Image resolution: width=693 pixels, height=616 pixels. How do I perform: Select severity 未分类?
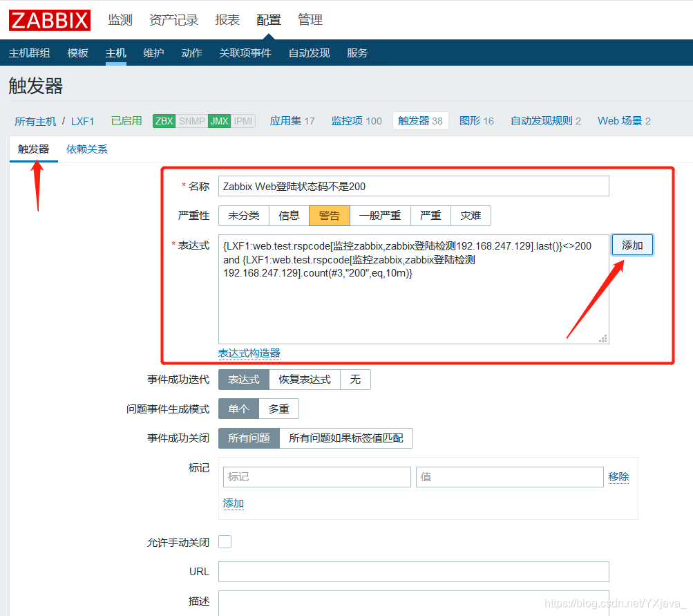(243, 215)
